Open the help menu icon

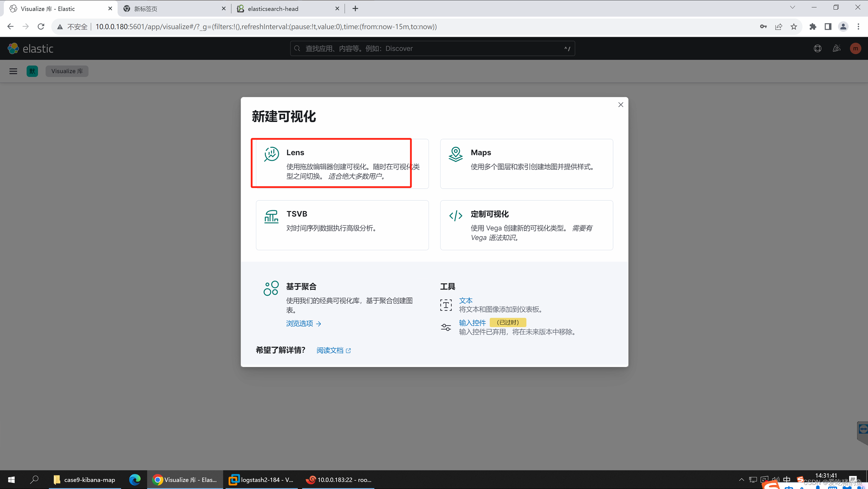pyautogui.click(x=817, y=49)
